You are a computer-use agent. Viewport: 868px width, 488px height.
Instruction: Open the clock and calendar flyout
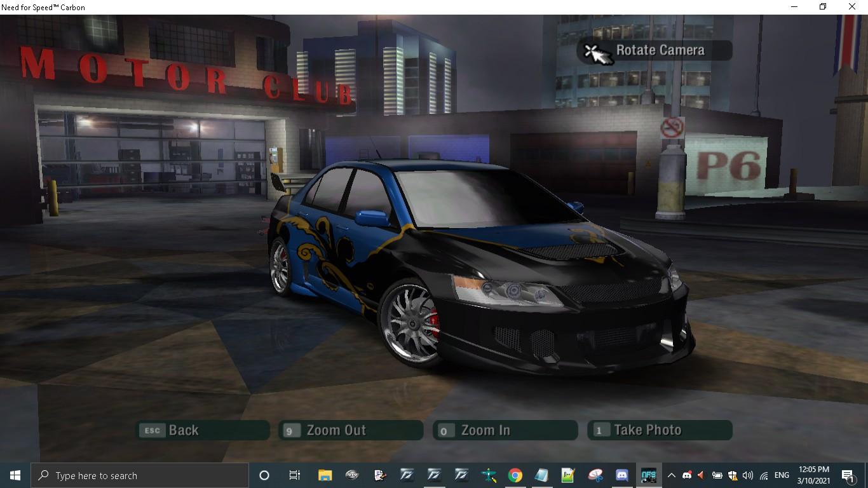[813, 475]
